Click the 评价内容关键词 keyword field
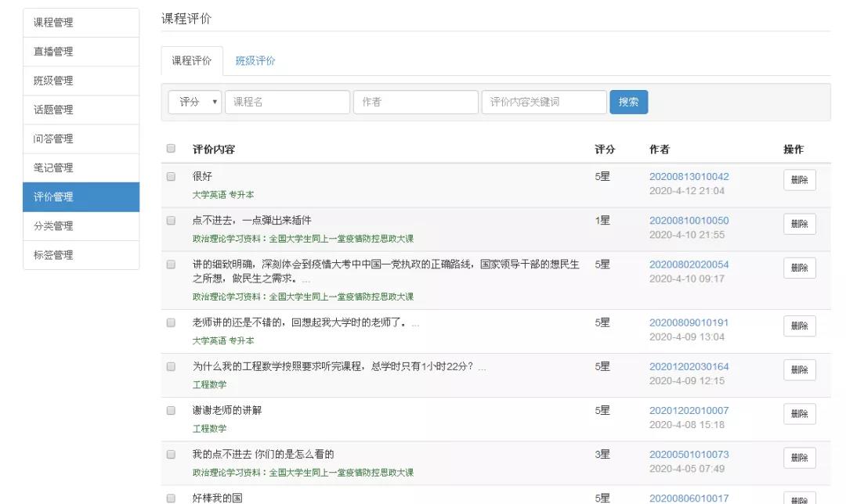The width and height of the screenshot is (846, 504). [x=544, y=103]
